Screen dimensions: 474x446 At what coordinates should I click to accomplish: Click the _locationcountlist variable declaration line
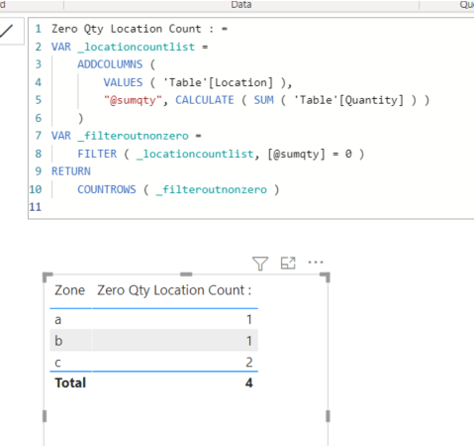point(129,47)
